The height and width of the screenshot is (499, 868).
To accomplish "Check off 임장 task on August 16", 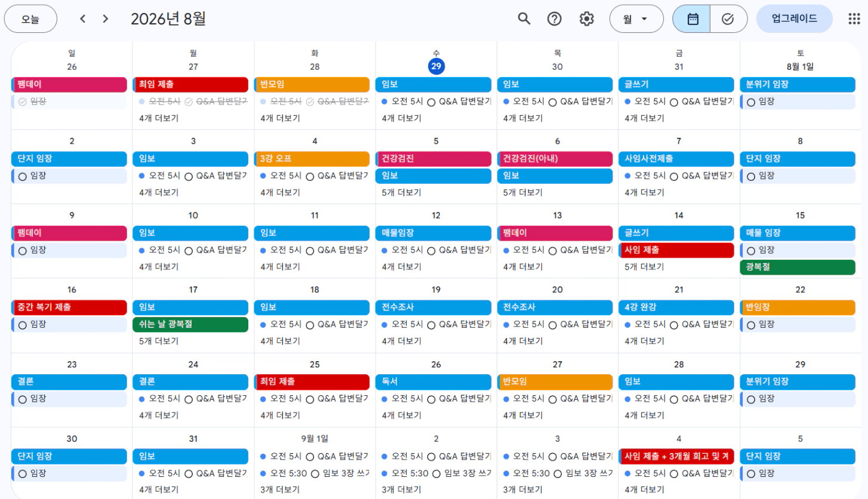I will (x=23, y=325).
